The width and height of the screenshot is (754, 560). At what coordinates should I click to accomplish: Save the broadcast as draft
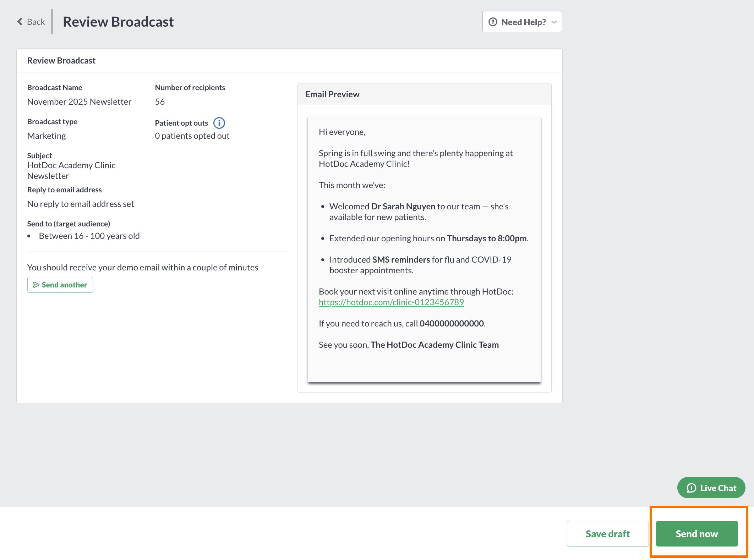tap(608, 534)
